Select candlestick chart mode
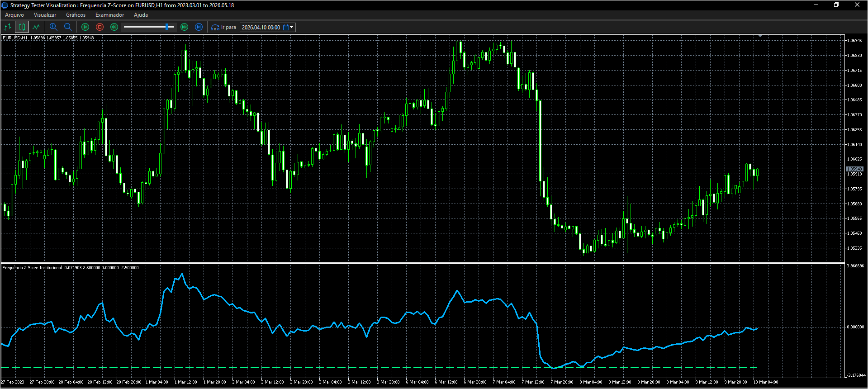The width and height of the screenshot is (868, 389). point(22,27)
